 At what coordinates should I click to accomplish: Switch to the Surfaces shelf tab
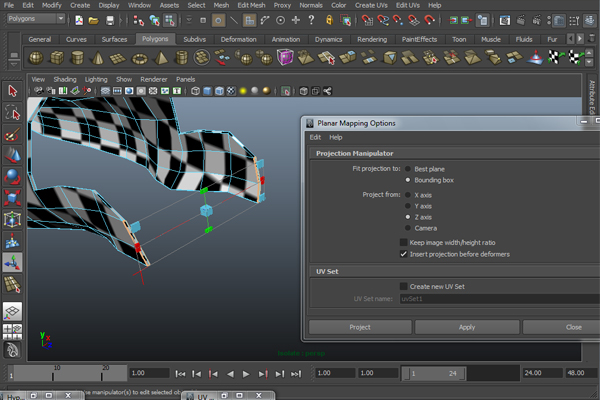click(x=114, y=39)
